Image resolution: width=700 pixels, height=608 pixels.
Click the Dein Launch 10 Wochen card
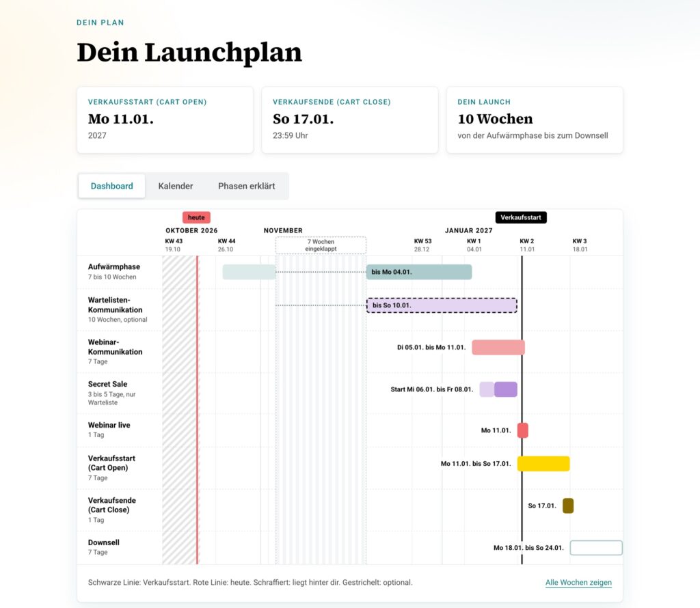click(535, 120)
